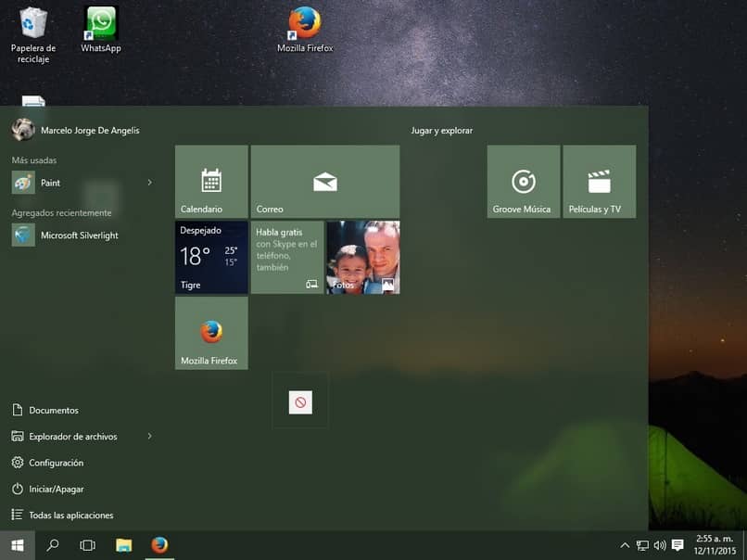Click the taskbar search magnifier

tap(53, 545)
